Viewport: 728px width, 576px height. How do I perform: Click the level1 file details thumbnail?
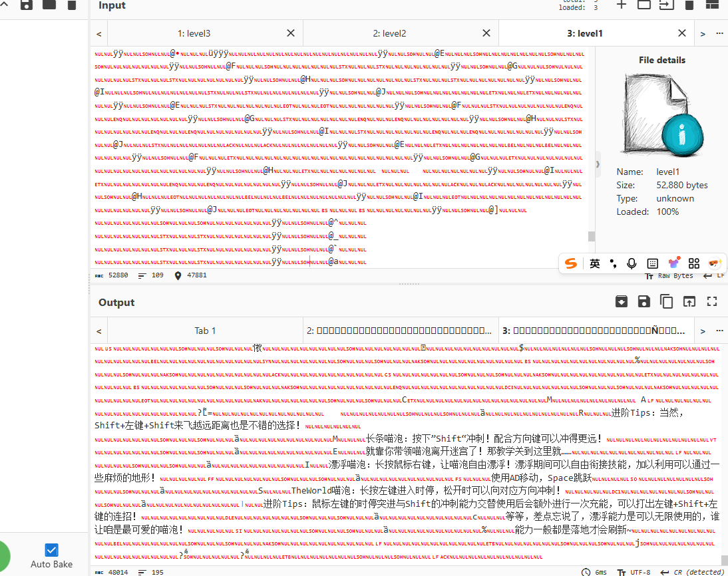[661, 114]
